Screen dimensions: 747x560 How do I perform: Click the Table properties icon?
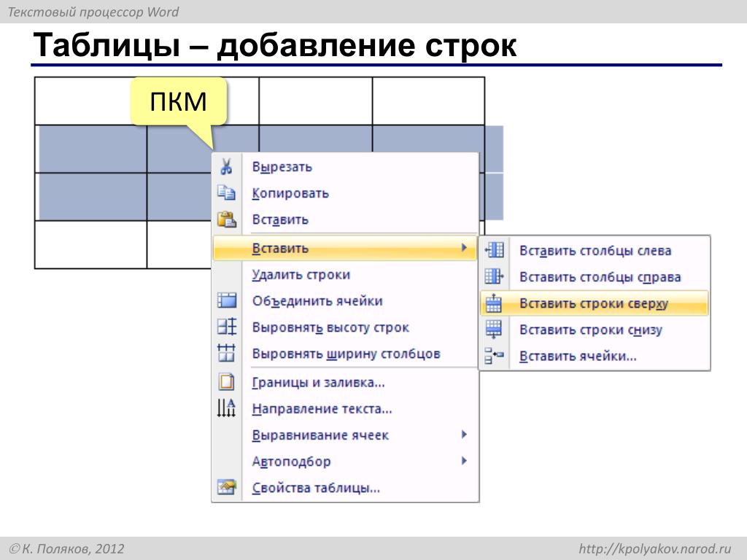(227, 487)
